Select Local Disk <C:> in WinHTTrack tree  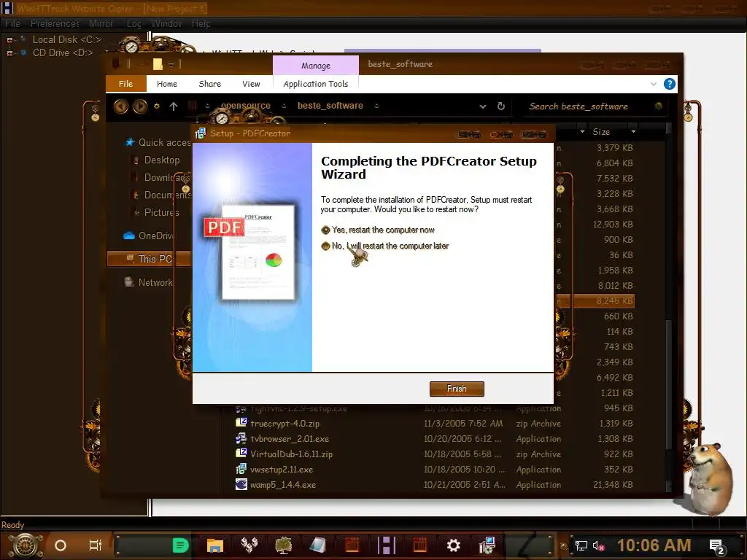66,39
